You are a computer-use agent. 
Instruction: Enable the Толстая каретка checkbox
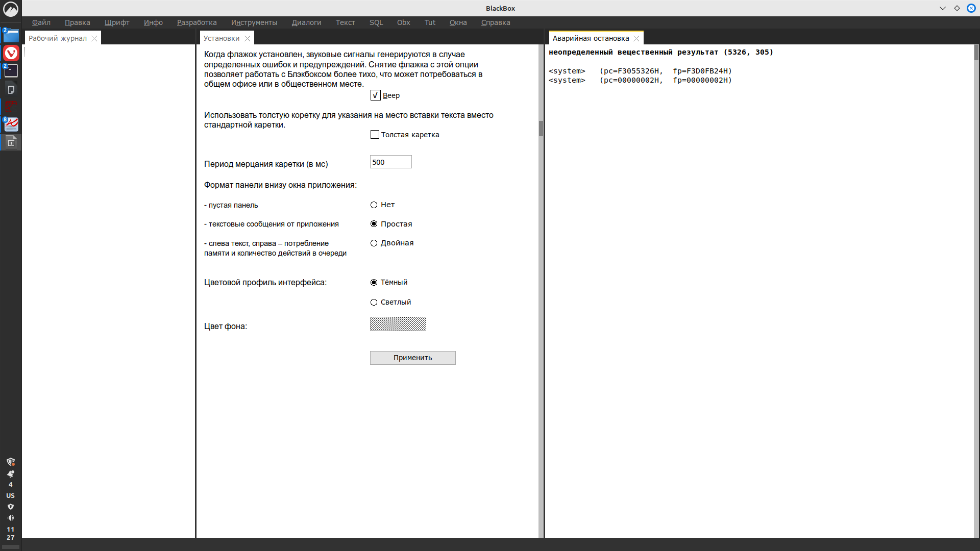(x=375, y=135)
